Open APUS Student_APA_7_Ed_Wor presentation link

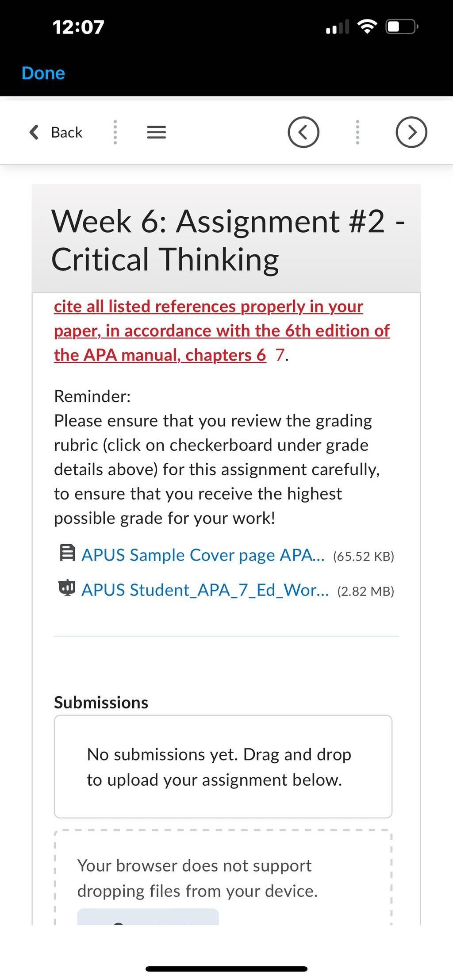coord(205,590)
